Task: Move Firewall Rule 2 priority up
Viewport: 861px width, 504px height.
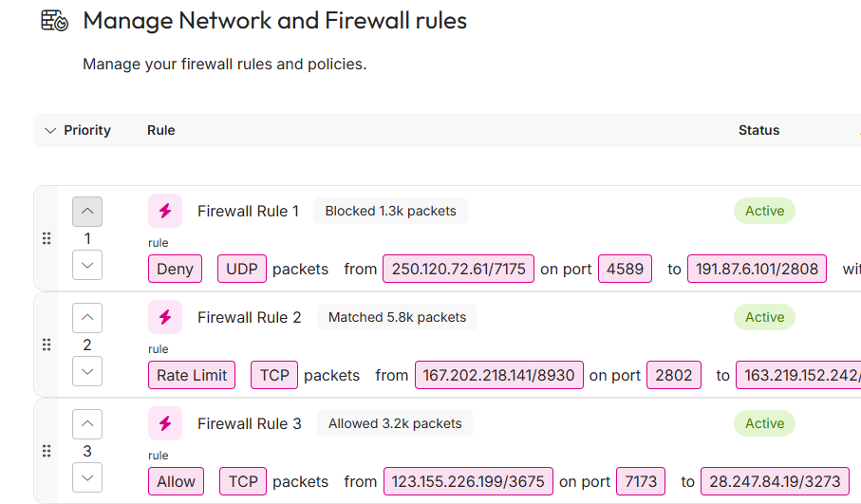Action: tap(87, 318)
